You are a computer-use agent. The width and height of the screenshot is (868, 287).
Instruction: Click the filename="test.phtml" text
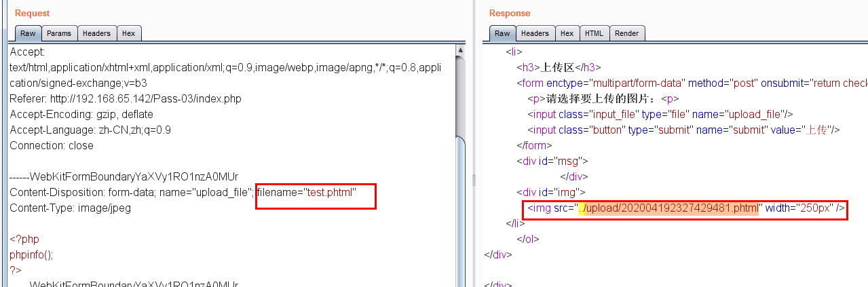[306, 193]
